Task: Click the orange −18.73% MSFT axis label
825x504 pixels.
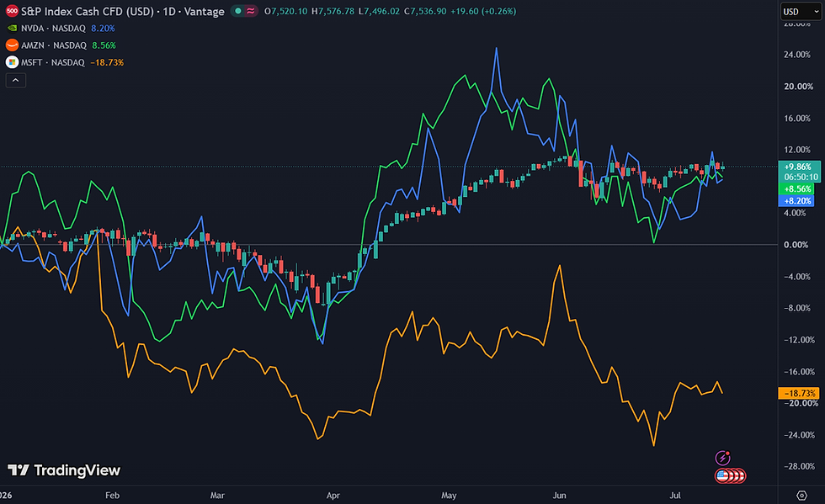Action: coord(799,393)
